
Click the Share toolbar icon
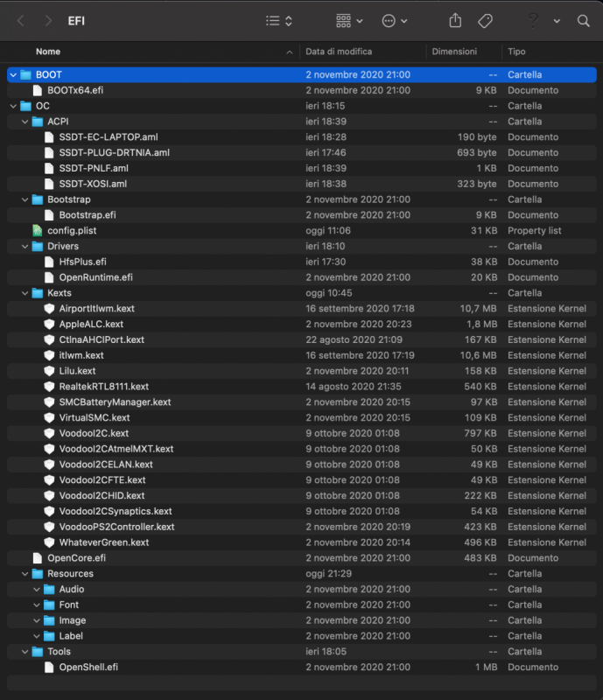(455, 20)
